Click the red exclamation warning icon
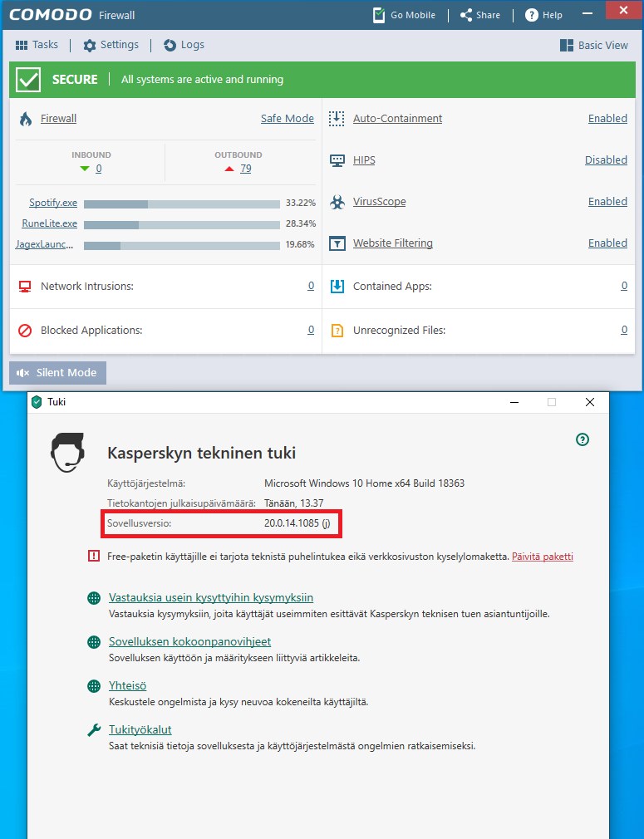 tap(94, 557)
